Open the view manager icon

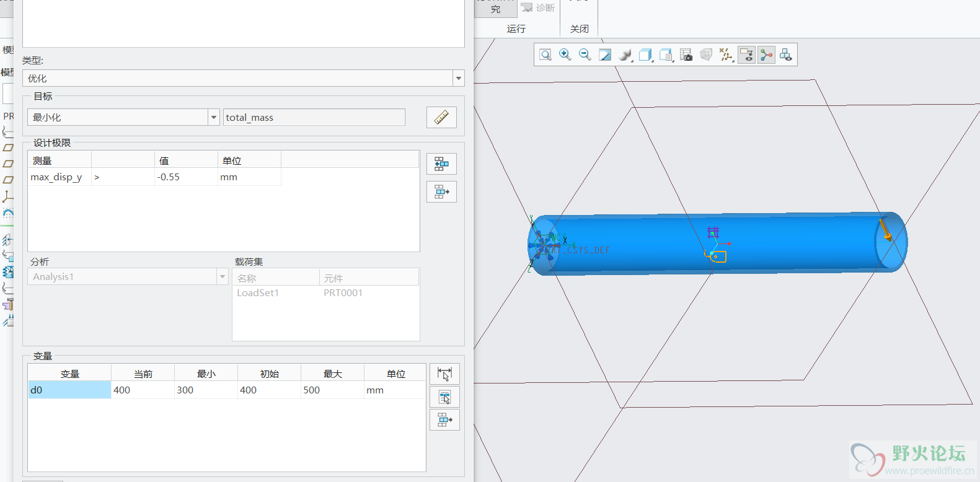(666, 55)
